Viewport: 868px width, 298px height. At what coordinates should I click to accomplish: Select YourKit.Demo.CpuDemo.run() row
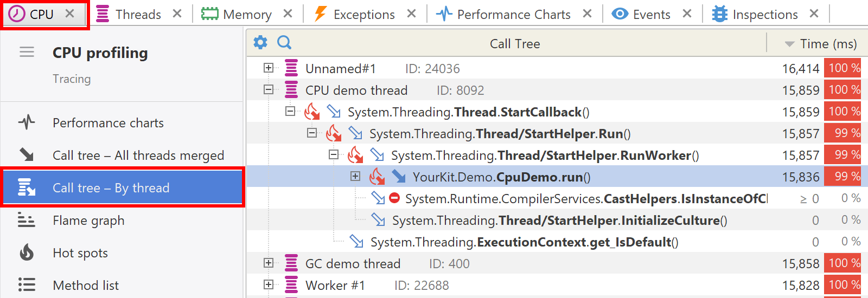coord(557,177)
